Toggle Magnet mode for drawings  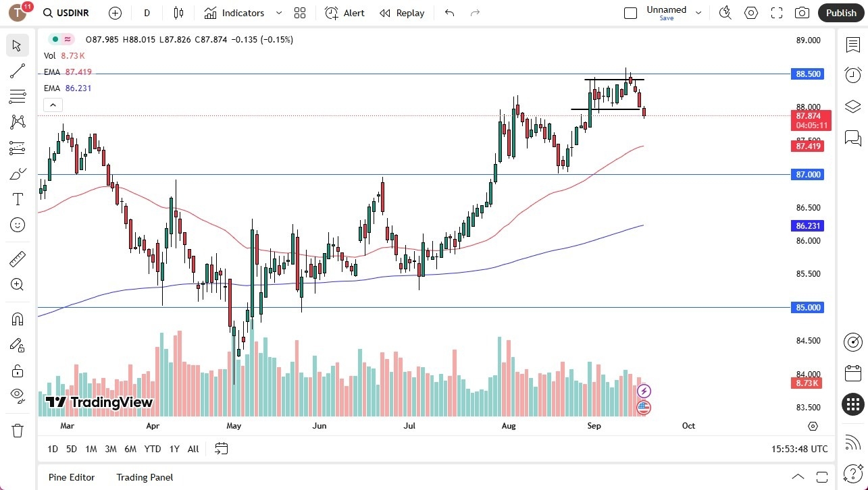coord(18,319)
